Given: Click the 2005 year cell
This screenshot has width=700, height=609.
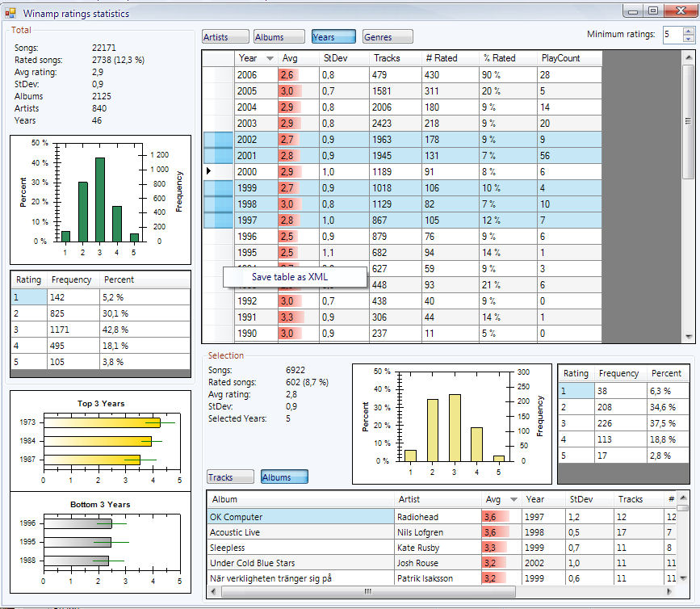Looking at the screenshot, I should (x=256, y=91).
